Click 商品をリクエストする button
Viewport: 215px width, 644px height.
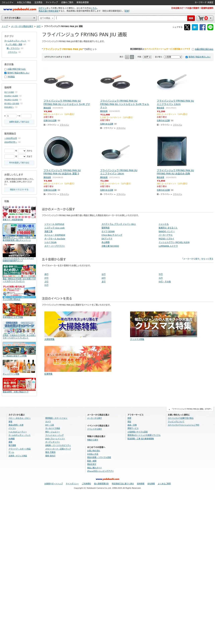click(19, 190)
